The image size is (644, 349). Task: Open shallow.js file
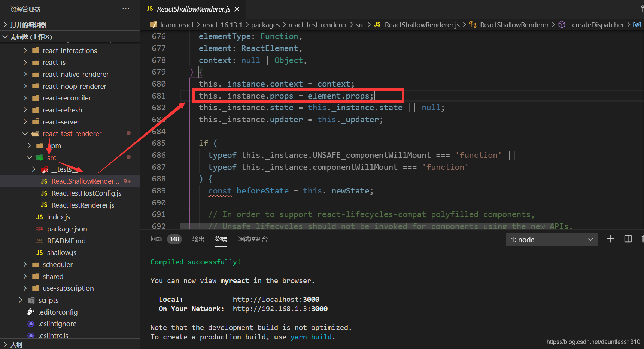pyautogui.click(x=70, y=252)
